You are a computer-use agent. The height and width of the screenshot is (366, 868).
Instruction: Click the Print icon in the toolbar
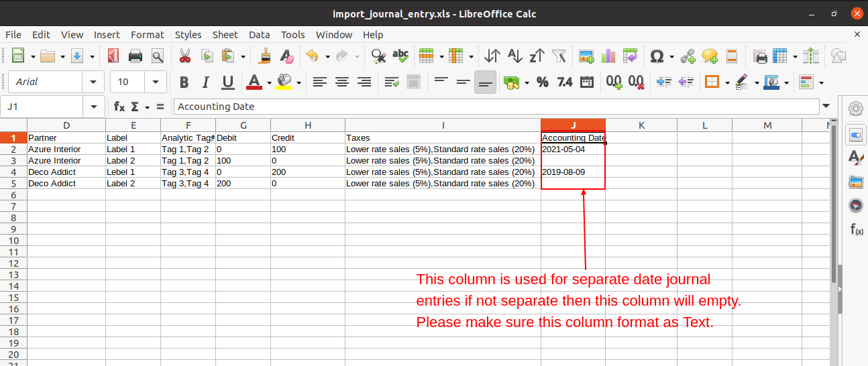click(x=135, y=56)
